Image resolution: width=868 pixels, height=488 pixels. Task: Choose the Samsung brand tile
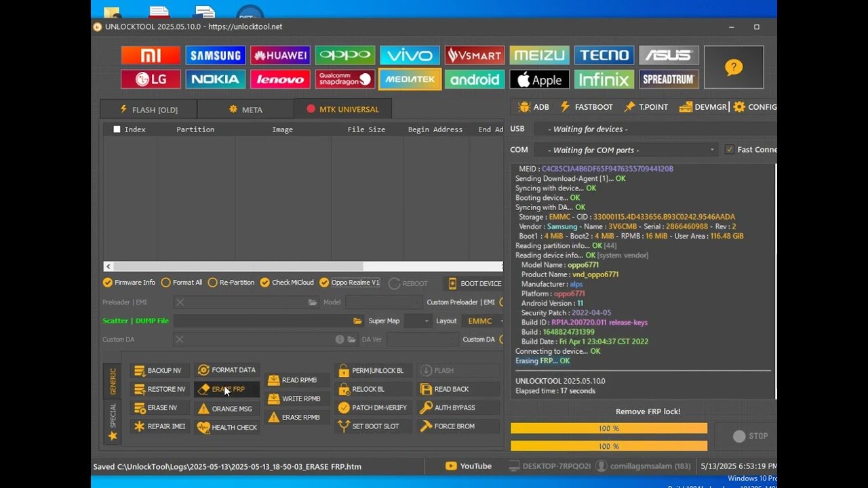(215, 55)
